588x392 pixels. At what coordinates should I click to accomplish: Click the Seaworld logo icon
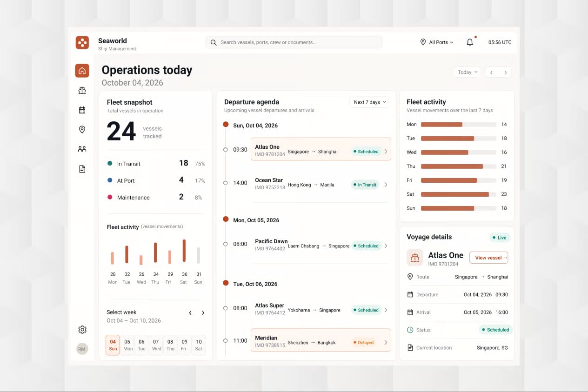tap(82, 42)
